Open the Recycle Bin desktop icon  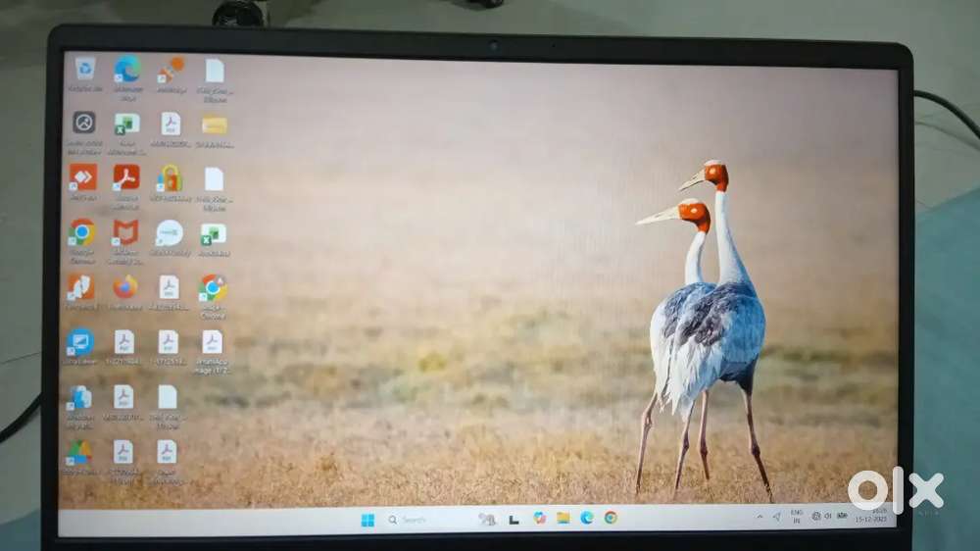click(85, 70)
